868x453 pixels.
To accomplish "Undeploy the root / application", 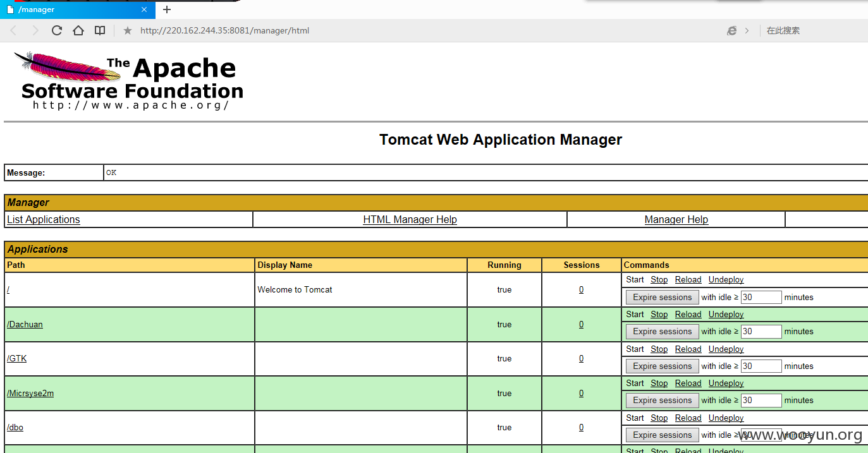I will pos(726,279).
